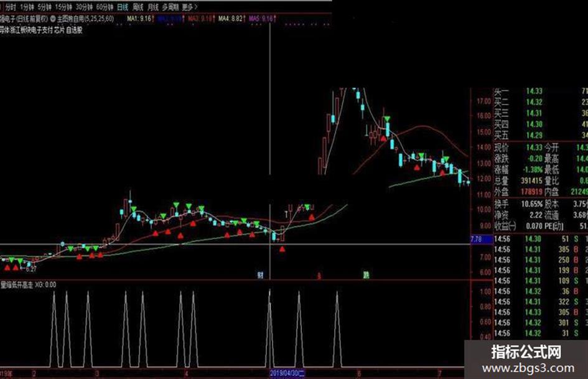This screenshot has height=379, width=588.
Task: Open the round dropdown icon before 主图
Action: coord(53,19)
